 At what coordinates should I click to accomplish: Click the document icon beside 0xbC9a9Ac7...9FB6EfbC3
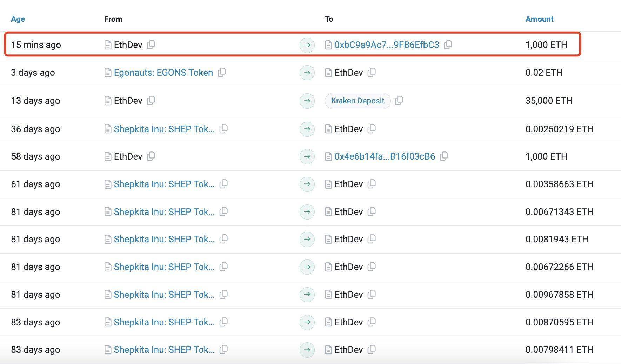pyautogui.click(x=328, y=45)
